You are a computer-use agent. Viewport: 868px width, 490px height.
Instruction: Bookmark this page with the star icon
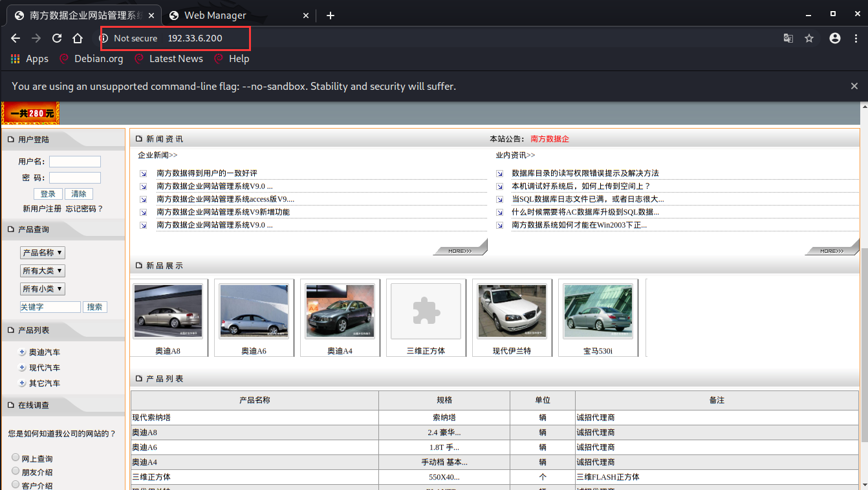[x=809, y=38]
